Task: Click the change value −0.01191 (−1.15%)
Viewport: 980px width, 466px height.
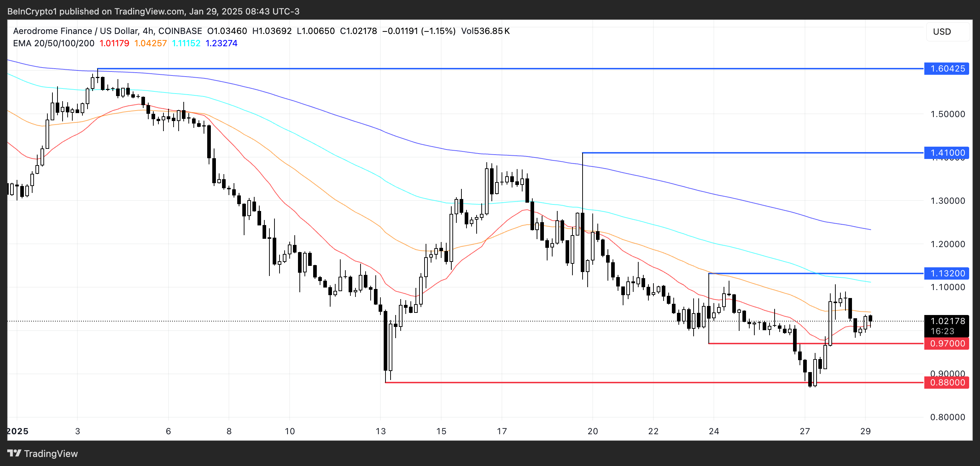Action: tap(419, 31)
